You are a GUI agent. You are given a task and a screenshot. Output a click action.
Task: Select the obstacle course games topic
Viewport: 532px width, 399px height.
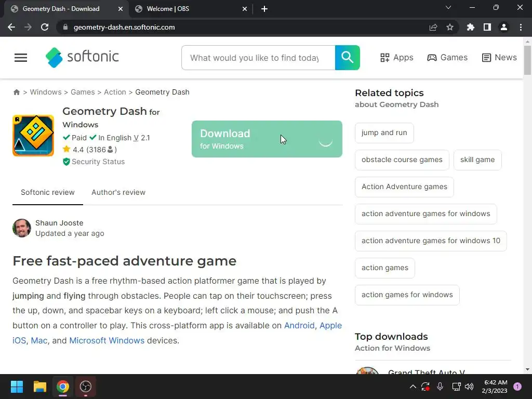[x=402, y=160]
